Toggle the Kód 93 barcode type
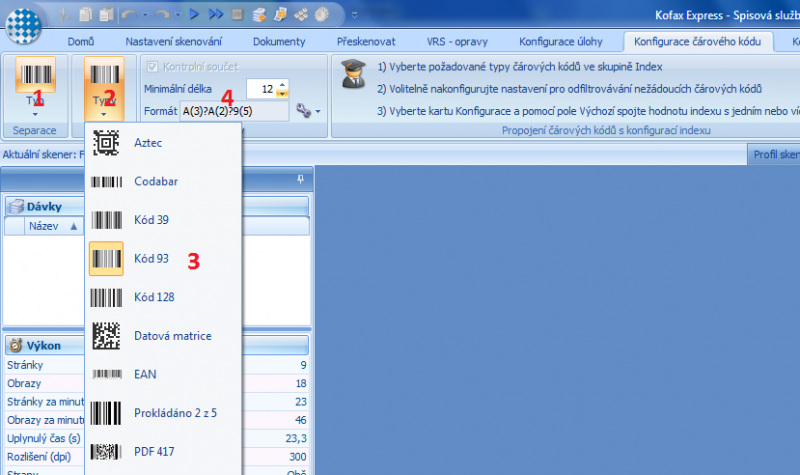The height and width of the screenshot is (475, 800). pos(163,259)
